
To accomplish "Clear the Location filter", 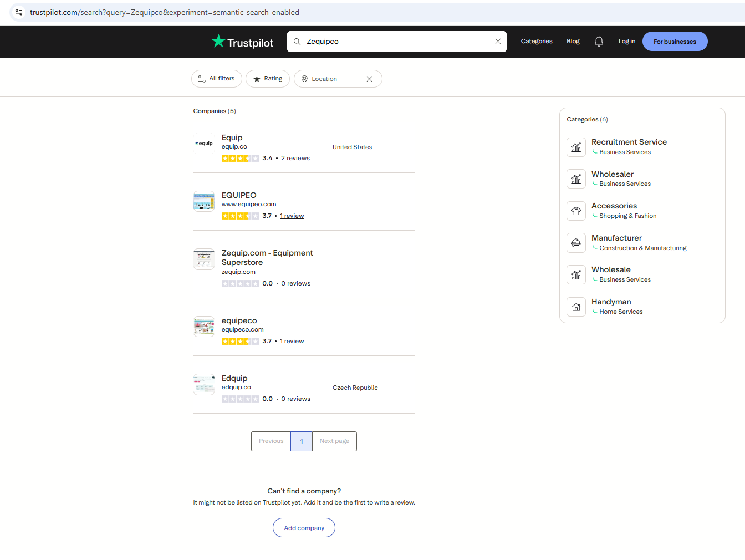I will (369, 79).
